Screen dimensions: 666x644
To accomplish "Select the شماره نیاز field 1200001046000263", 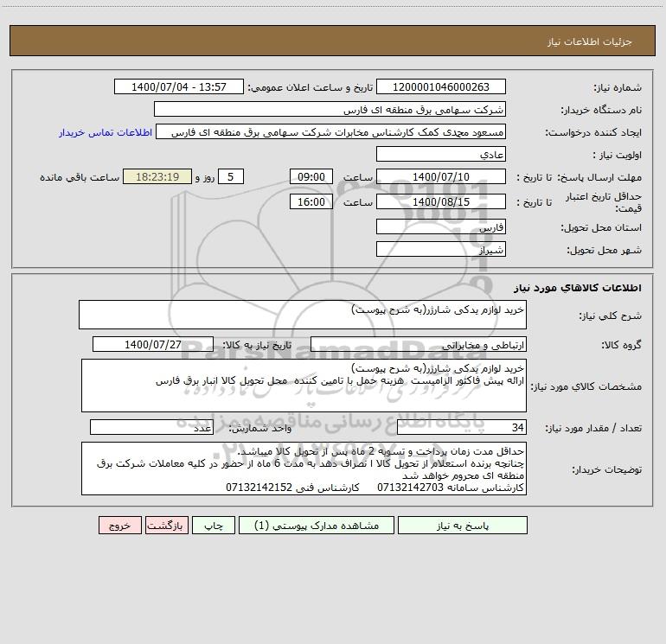I will pos(441,86).
